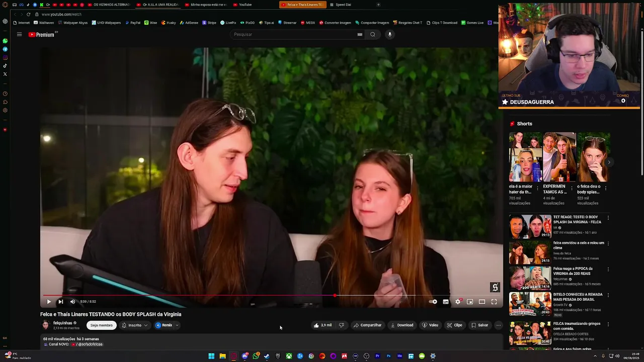Save video with Salvar button
This screenshot has width=644, height=362.
(479, 325)
